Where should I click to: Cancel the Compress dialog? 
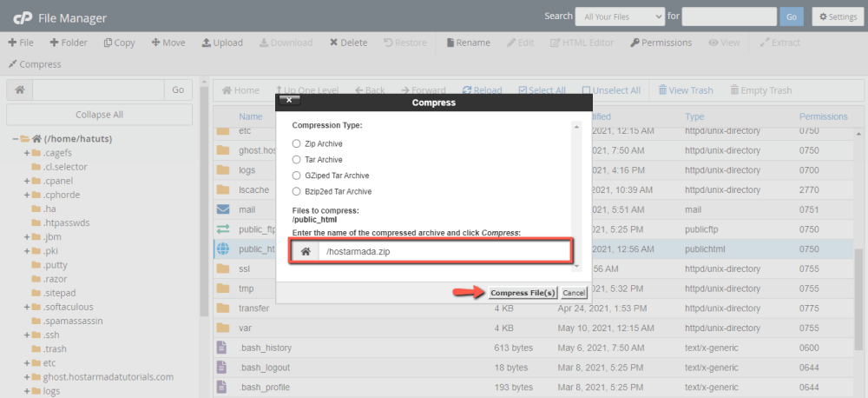pyautogui.click(x=574, y=293)
